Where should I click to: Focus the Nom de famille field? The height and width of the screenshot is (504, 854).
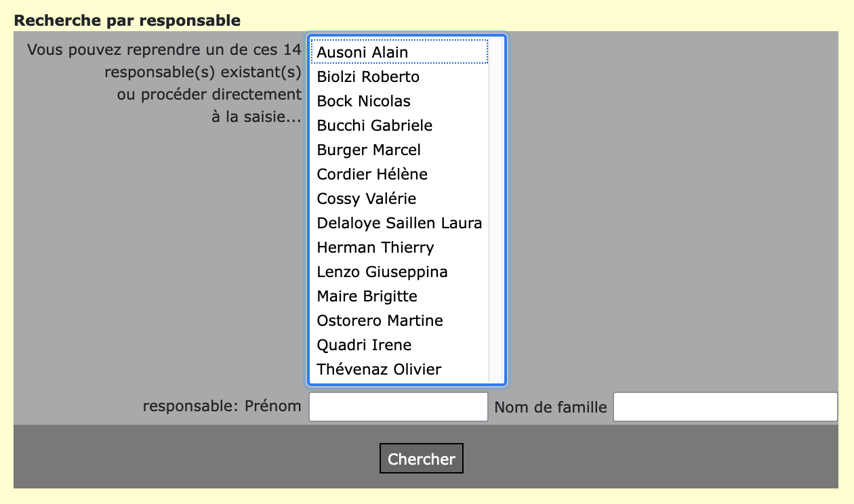tap(725, 406)
